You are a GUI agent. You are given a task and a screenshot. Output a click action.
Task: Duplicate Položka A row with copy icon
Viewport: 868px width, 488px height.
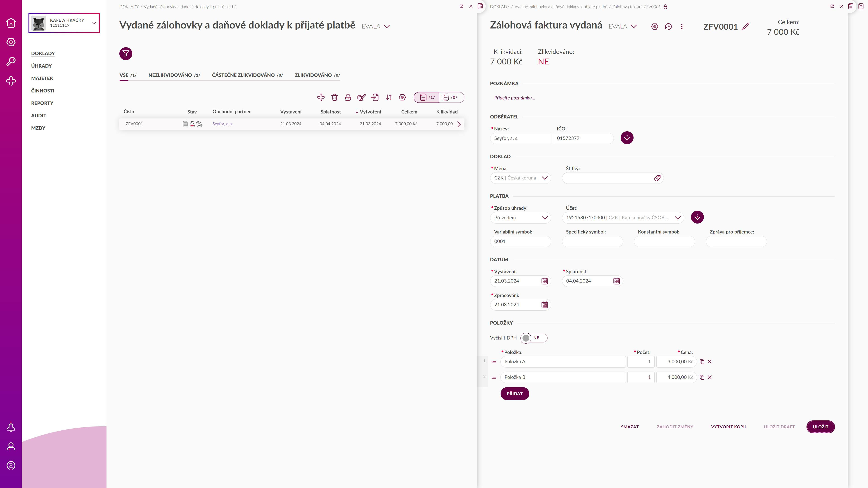tap(702, 362)
